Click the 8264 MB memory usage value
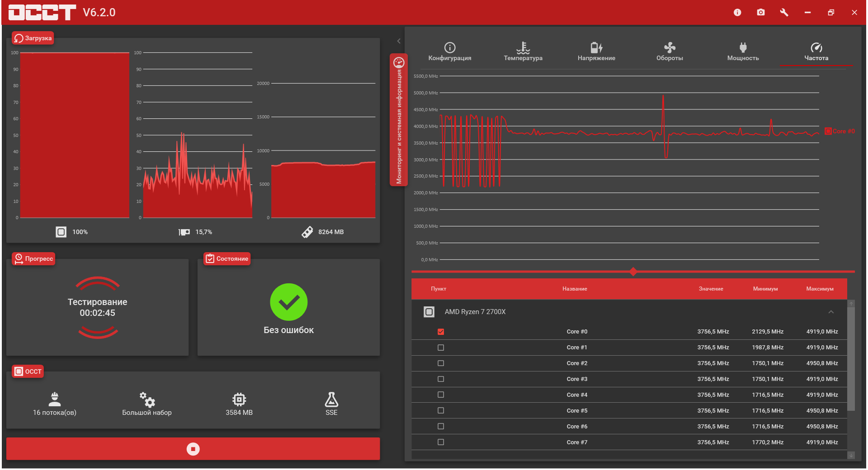This screenshot has height=470, width=868. point(331,232)
